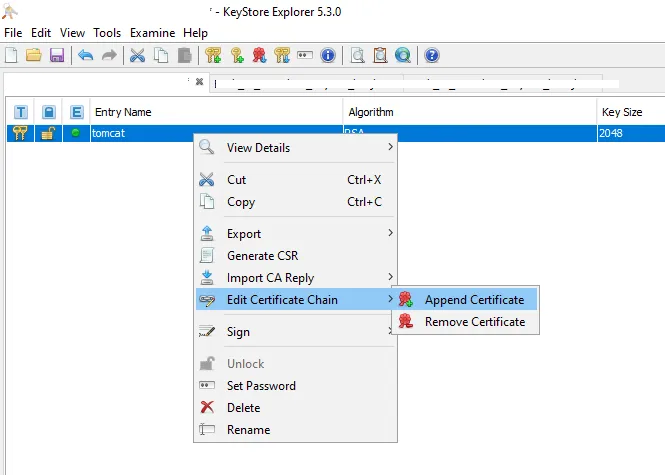Click the Undo arrow in the toolbar
The image size is (665, 475).
click(86, 55)
